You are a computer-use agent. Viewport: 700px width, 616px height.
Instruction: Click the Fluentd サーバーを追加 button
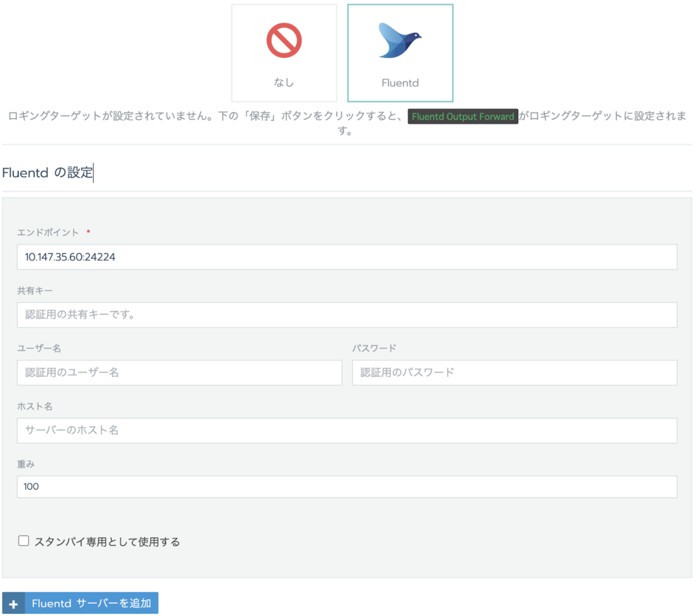click(x=80, y=603)
